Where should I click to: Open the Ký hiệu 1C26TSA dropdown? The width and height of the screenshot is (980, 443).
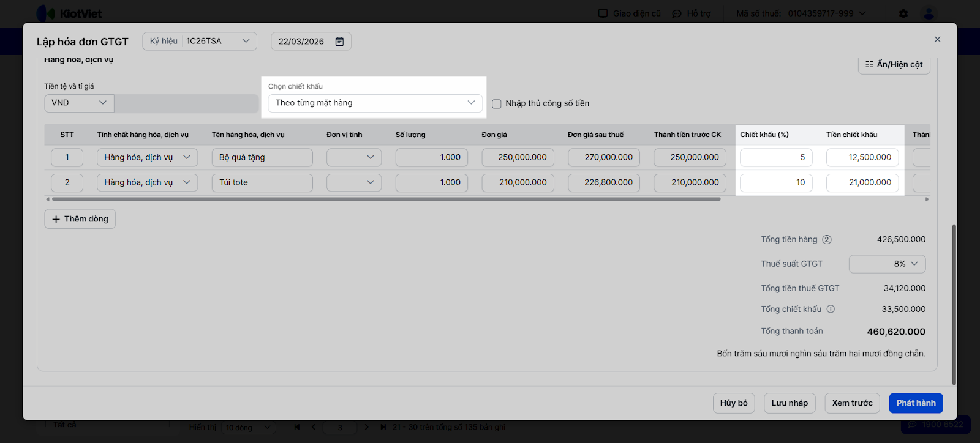pyautogui.click(x=200, y=41)
